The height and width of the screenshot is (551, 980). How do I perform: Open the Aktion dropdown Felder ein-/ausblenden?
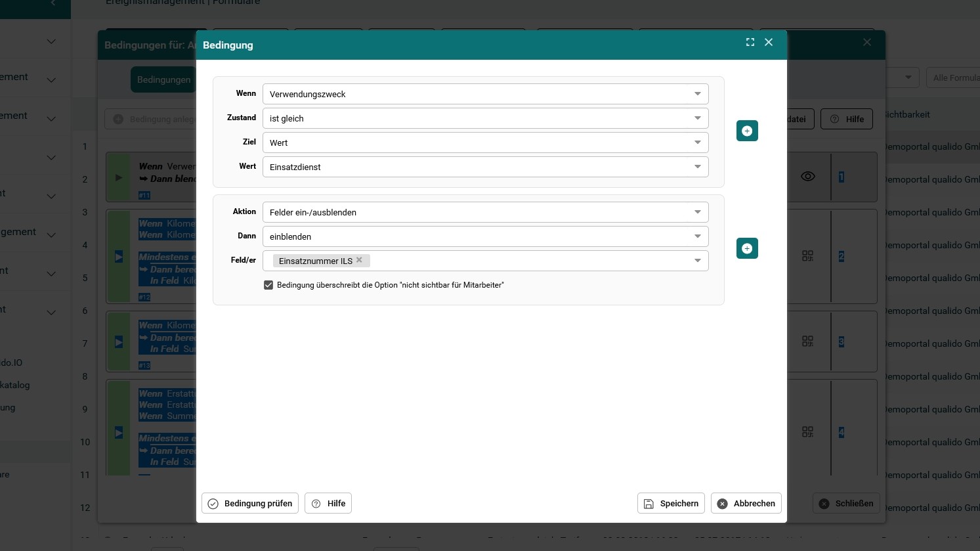coord(485,212)
